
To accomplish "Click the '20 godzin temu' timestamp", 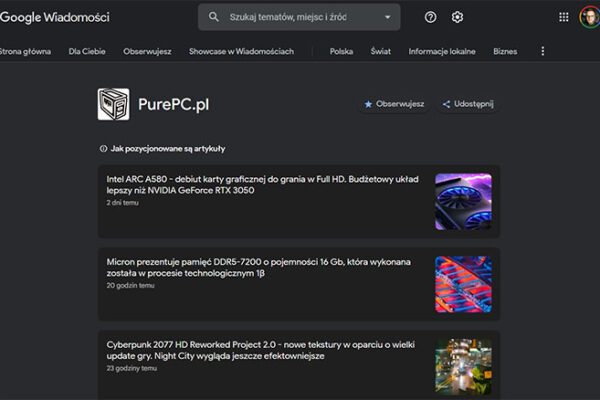I will click(130, 286).
